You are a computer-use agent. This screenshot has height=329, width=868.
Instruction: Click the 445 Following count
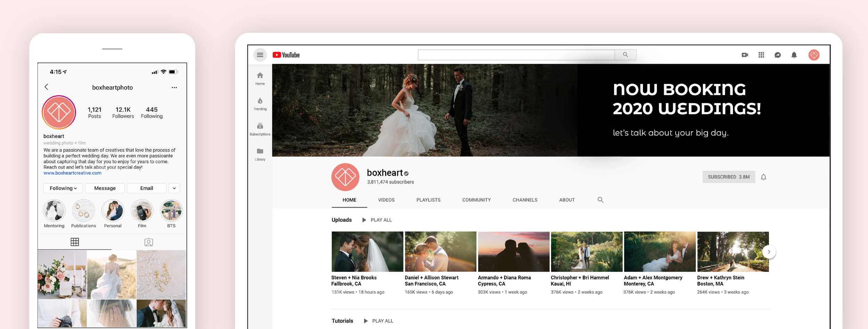pos(152,112)
